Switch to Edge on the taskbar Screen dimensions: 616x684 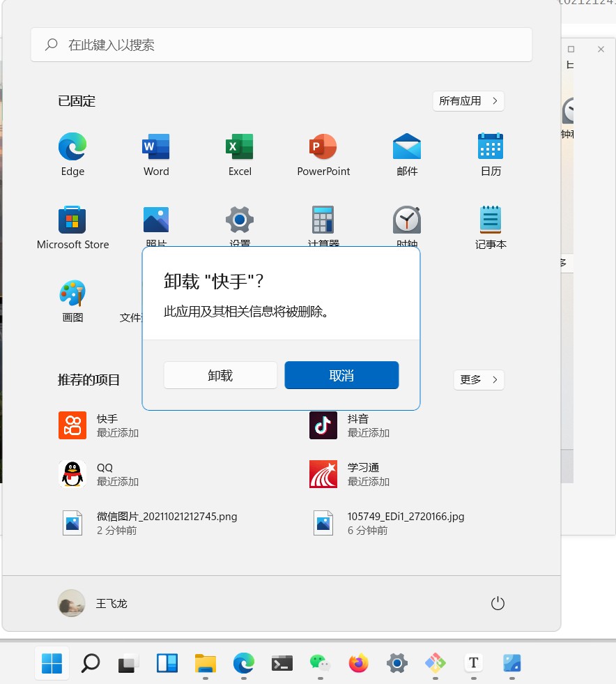coord(244,663)
